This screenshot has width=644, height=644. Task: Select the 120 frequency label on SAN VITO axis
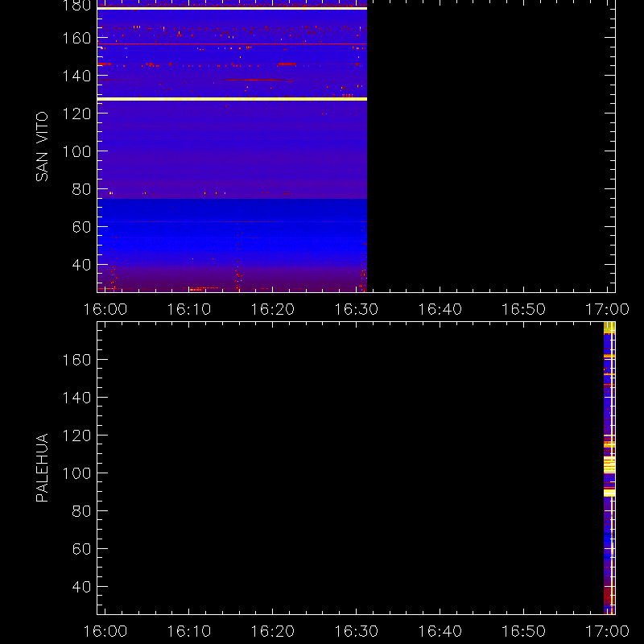[76, 114]
